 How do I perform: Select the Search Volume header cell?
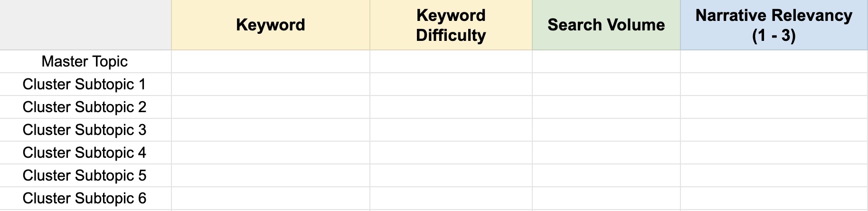click(606, 25)
